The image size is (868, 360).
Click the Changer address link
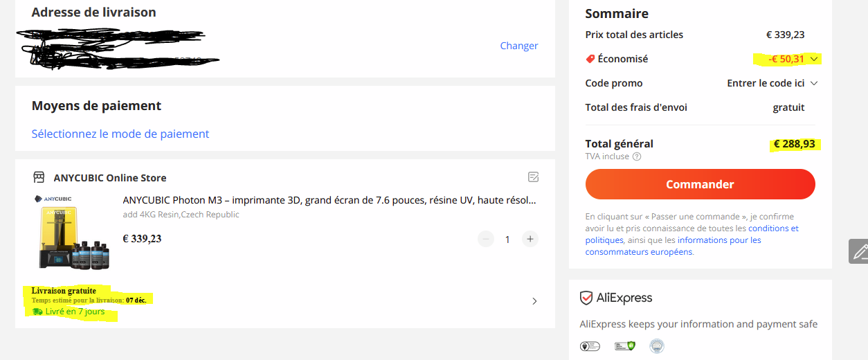pos(519,46)
